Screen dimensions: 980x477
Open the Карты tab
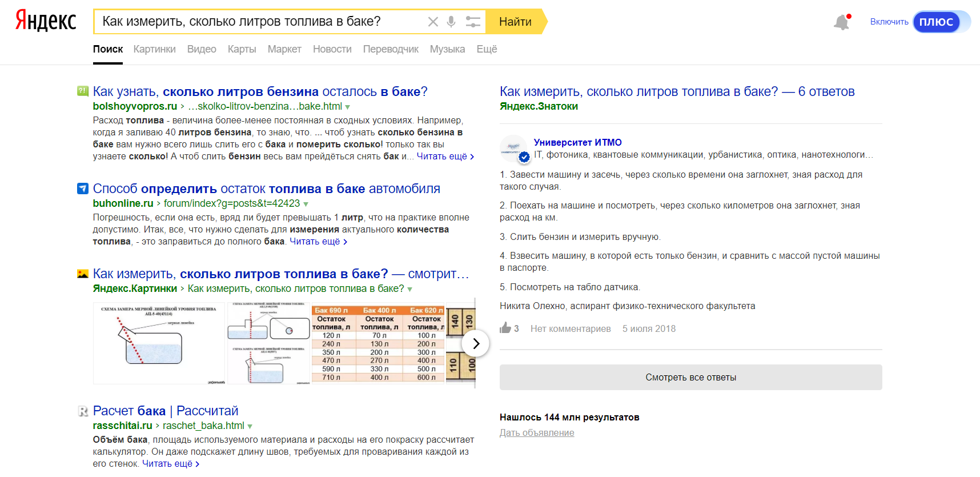click(x=242, y=49)
